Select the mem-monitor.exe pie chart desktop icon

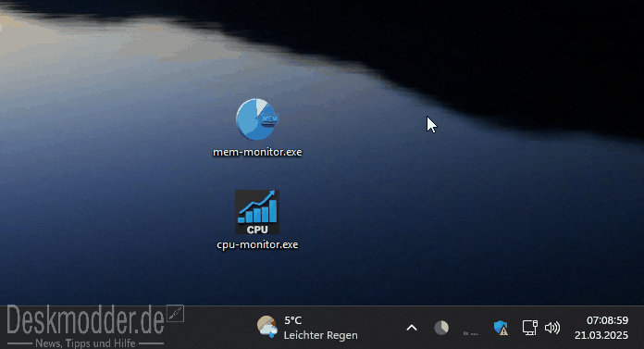click(257, 119)
